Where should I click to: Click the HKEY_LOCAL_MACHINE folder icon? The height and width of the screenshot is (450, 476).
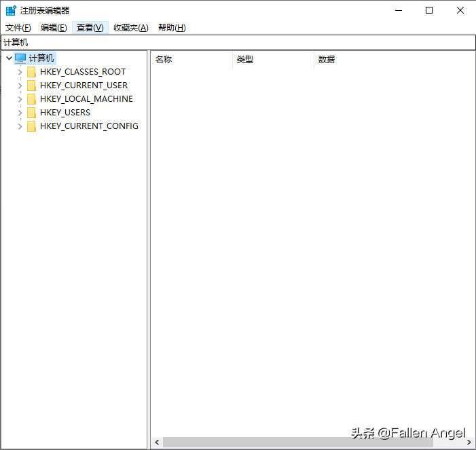point(31,99)
